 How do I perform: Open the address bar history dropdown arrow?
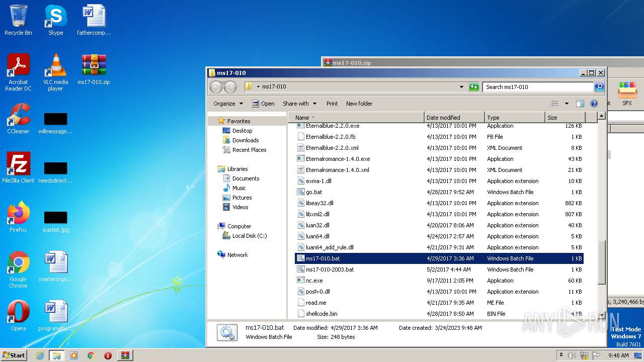pos(461,87)
